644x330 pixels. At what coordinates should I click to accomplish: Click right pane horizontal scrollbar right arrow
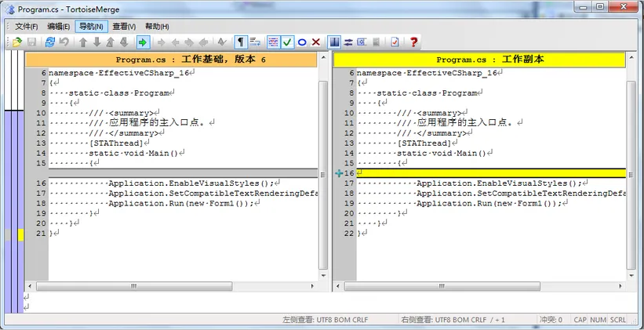point(621,286)
